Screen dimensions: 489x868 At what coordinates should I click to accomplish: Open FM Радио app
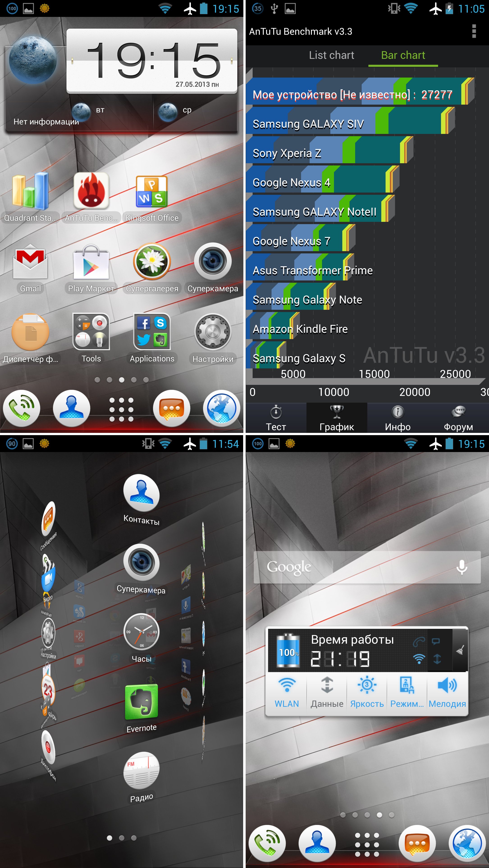142,773
